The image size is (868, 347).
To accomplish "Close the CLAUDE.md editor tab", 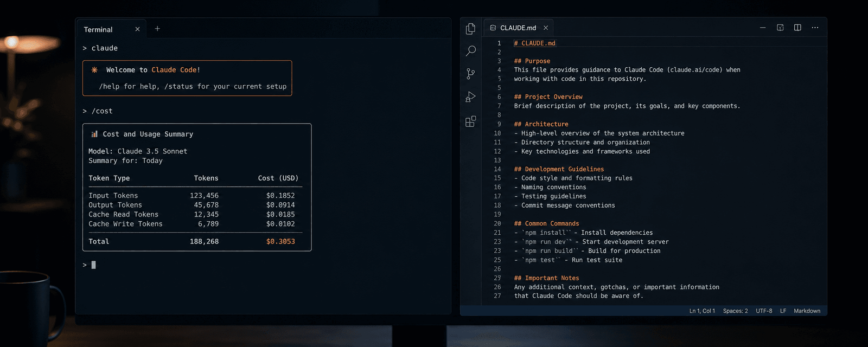I will (x=546, y=28).
